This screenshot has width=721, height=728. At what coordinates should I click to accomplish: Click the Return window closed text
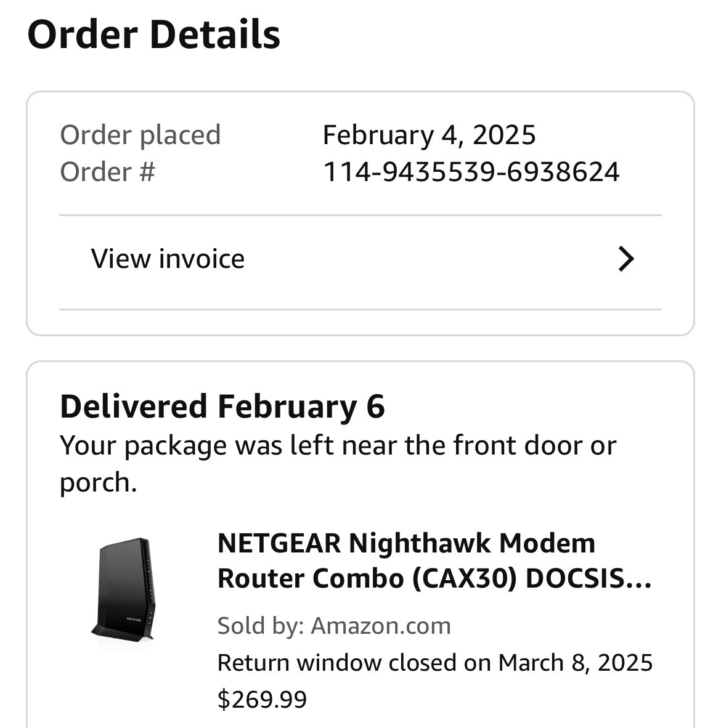point(354,663)
